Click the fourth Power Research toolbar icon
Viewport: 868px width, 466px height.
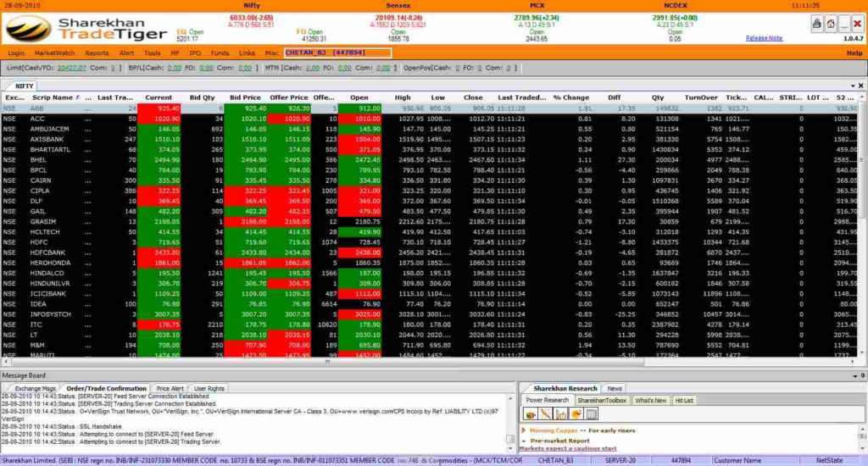point(576,414)
